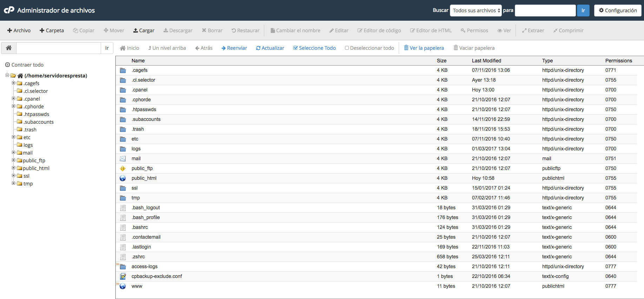
Task: Click the search text field after 'para'
Action: (545, 11)
